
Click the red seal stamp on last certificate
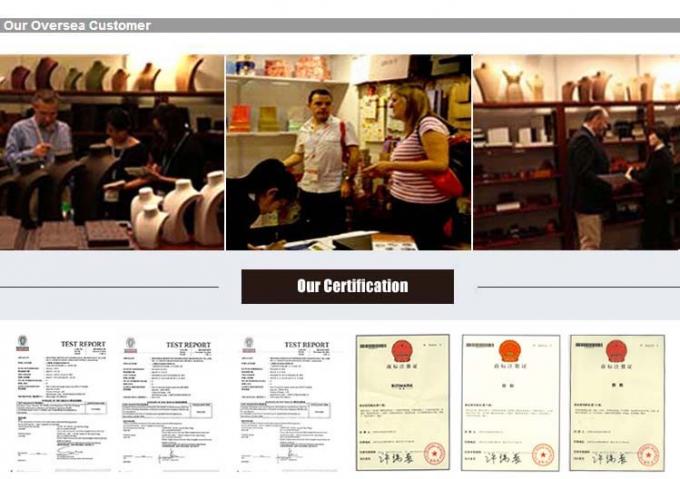coord(648,455)
